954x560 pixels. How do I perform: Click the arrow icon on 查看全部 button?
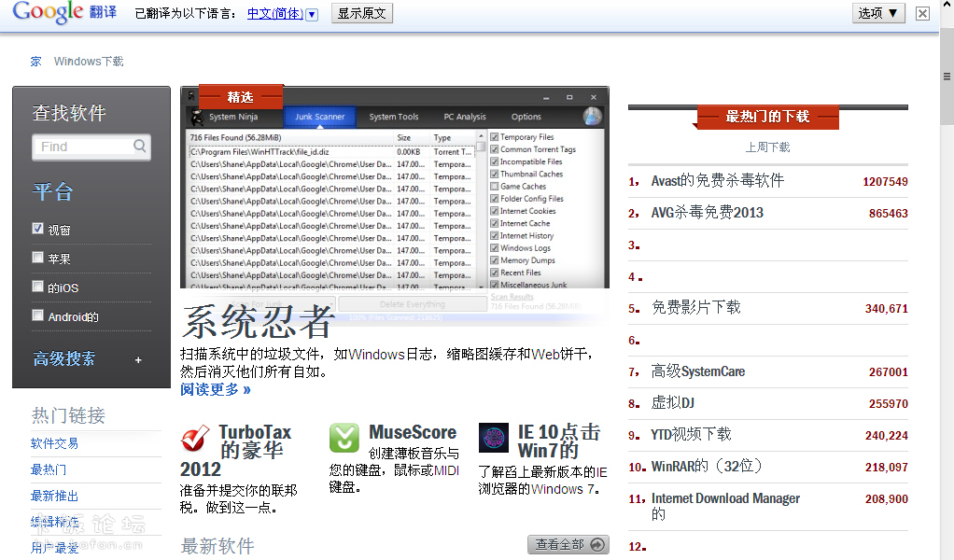click(597, 544)
